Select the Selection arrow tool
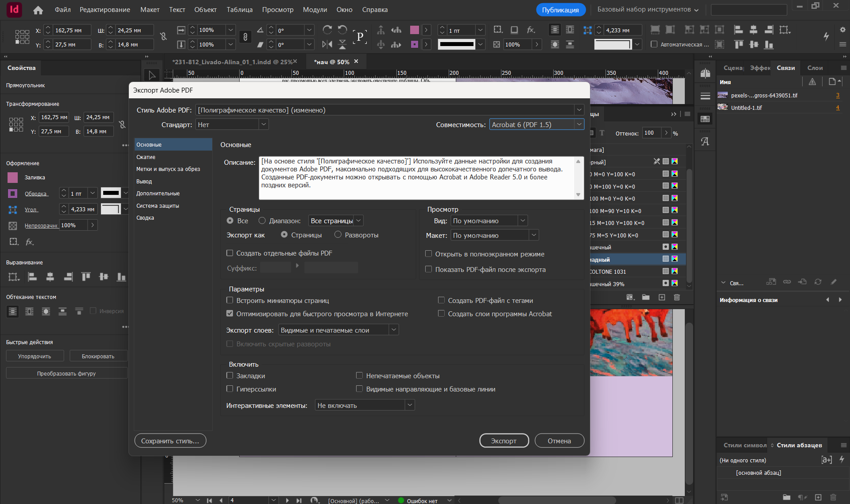The height and width of the screenshot is (504, 850). point(152,75)
